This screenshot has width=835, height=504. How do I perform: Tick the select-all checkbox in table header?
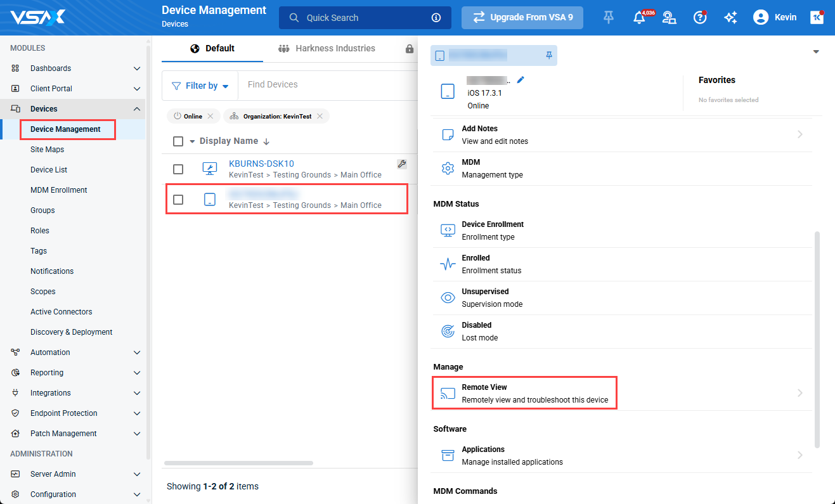pyautogui.click(x=178, y=141)
